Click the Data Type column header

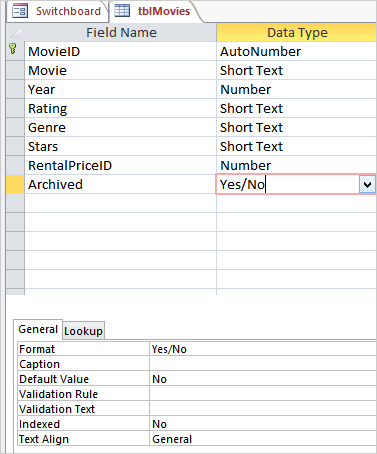297,32
